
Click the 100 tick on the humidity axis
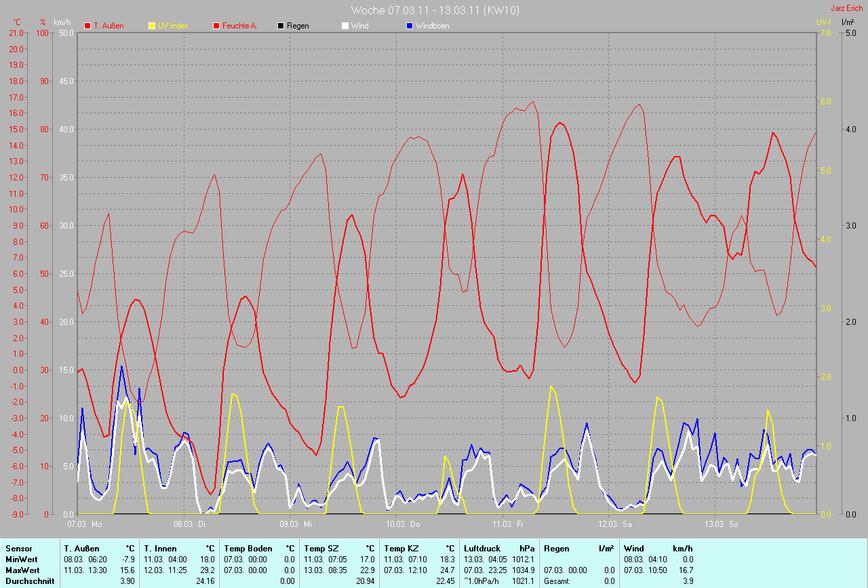tap(44, 33)
